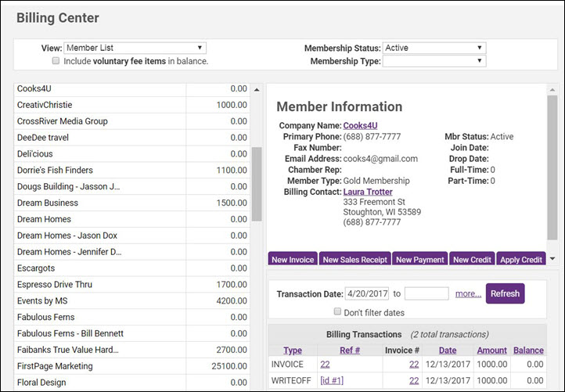Sort transactions by Balance column
The image size is (565, 392).
point(528,351)
